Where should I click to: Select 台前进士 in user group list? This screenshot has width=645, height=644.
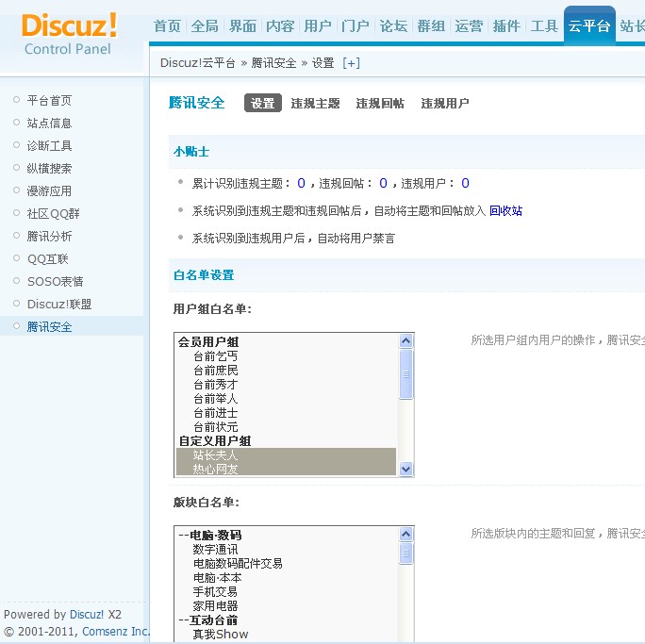click(x=216, y=412)
